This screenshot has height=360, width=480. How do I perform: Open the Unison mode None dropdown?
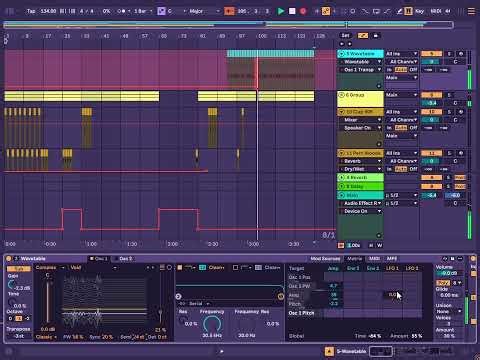(449, 311)
